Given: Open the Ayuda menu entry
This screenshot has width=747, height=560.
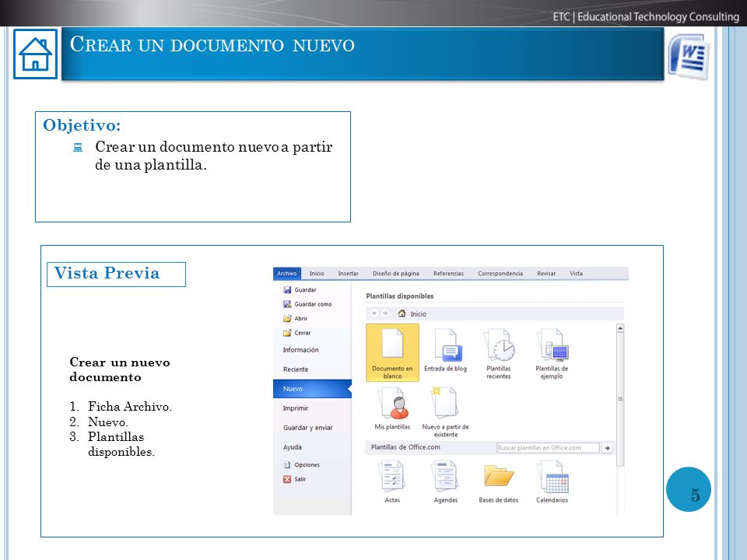Looking at the screenshot, I should click(x=293, y=447).
